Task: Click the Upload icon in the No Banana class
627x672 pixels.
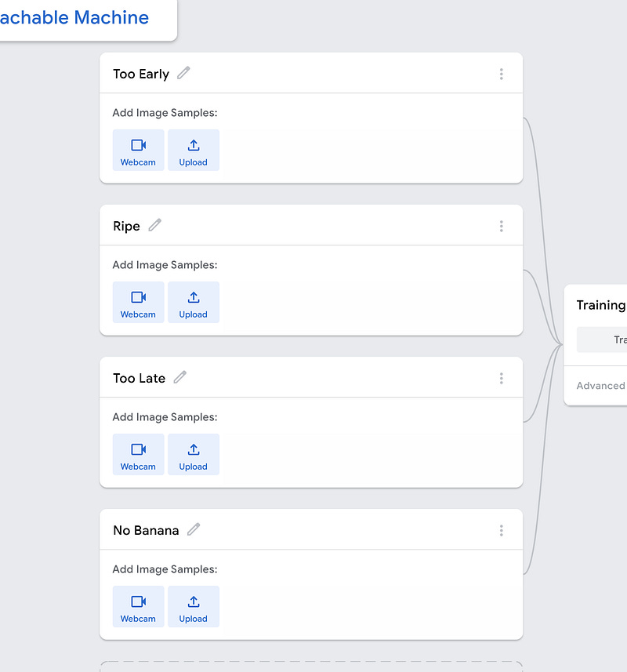Action: (x=193, y=606)
